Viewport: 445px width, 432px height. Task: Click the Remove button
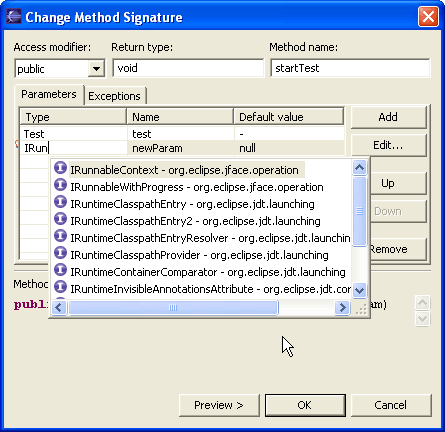click(398, 249)
